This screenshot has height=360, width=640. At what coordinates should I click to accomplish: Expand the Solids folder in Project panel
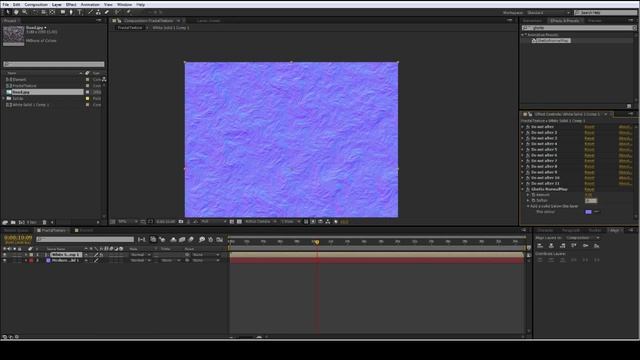click(4, 98)
